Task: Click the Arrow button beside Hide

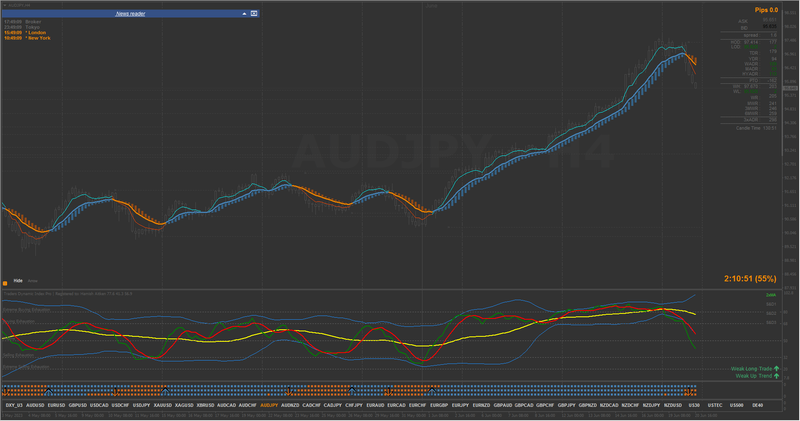Action: (x=33, y=281)
